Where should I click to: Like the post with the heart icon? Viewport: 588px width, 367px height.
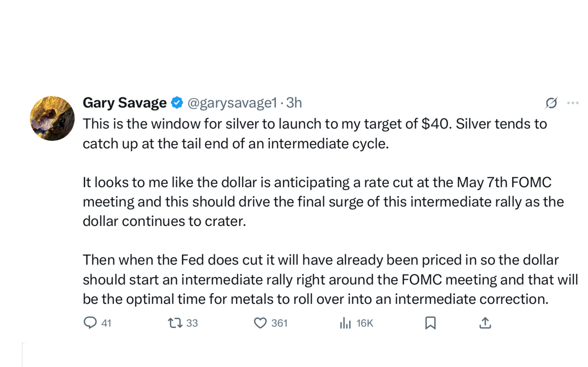tap(260, 323)
